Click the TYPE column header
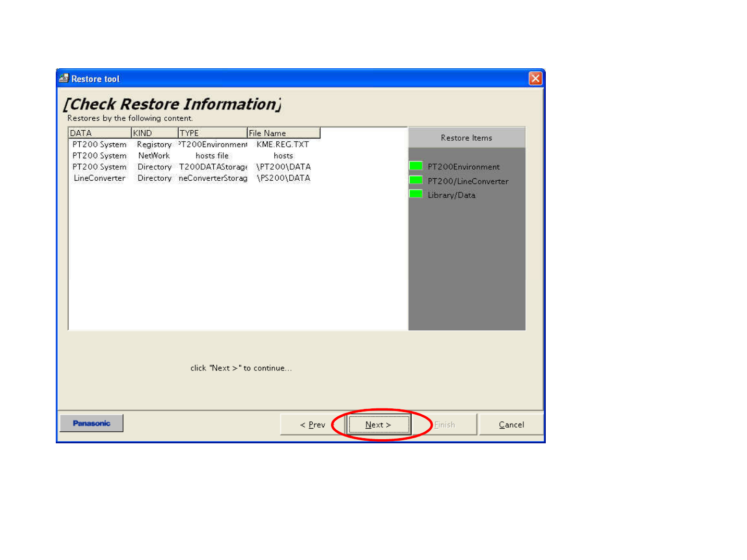747x560 pixels. (x=213, y=133)
